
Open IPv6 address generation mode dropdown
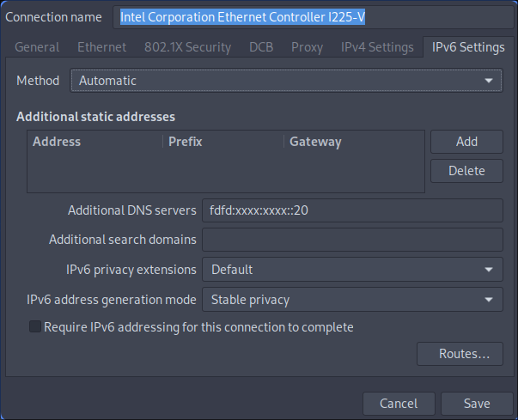tap(352, 300)
